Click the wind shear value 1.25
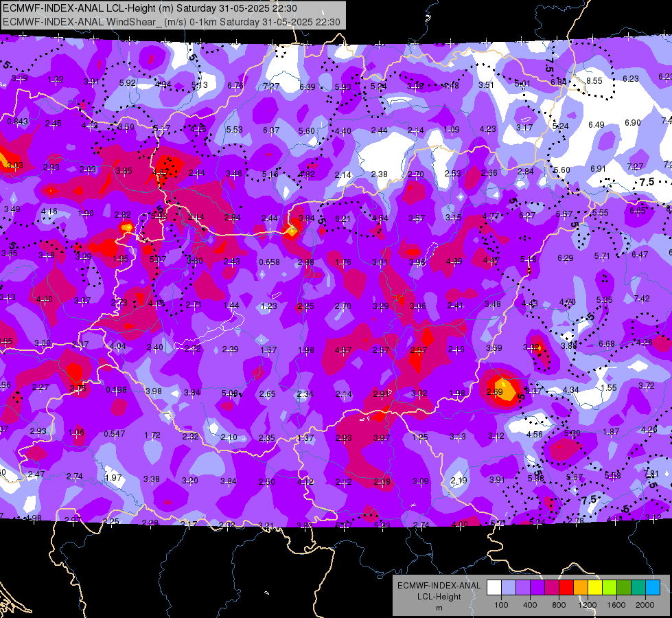The width and height of the screenshot is (672, 618). [x=419, y=437]
